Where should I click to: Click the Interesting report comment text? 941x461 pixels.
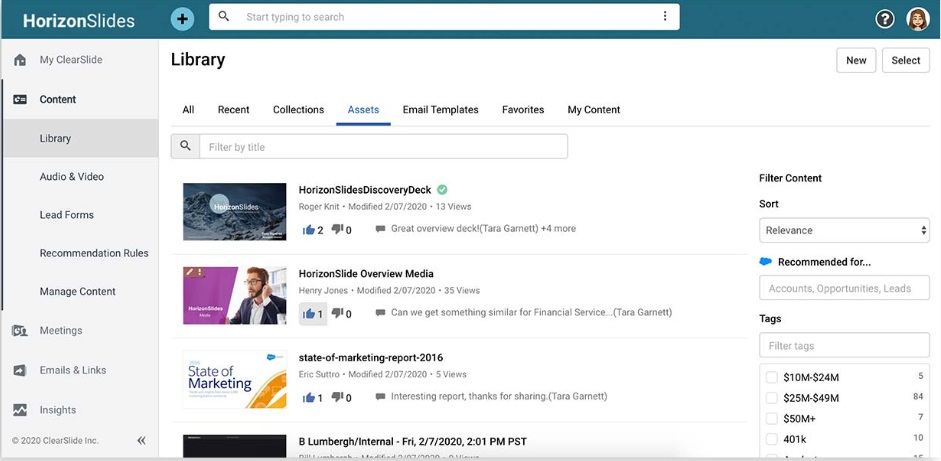pos(499,397)
